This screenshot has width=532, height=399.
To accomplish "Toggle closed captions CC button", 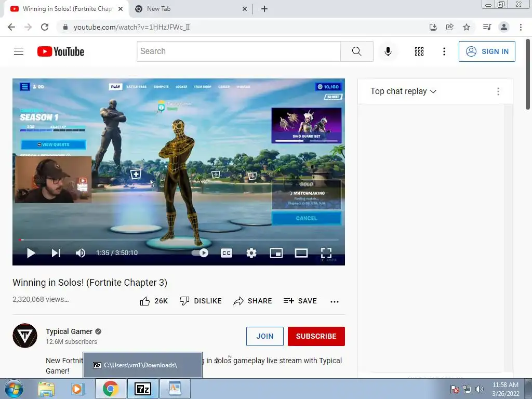I will (227, 253).
